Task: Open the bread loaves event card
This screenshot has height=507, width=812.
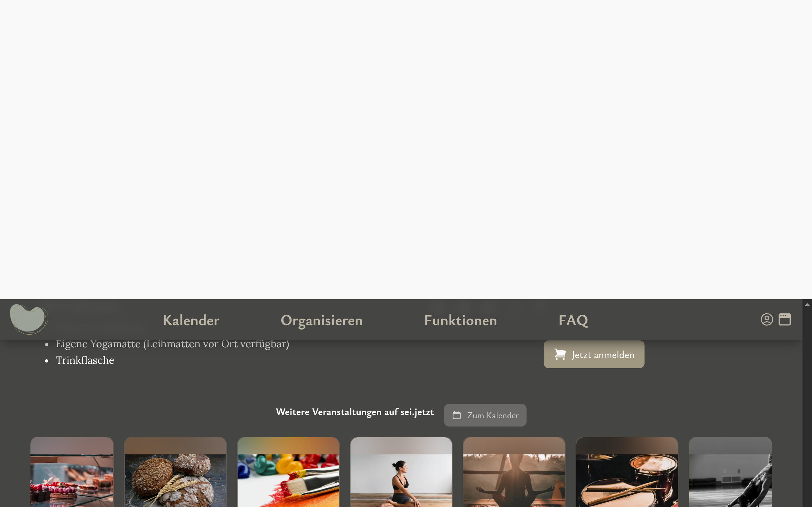Action: [175, 472]
